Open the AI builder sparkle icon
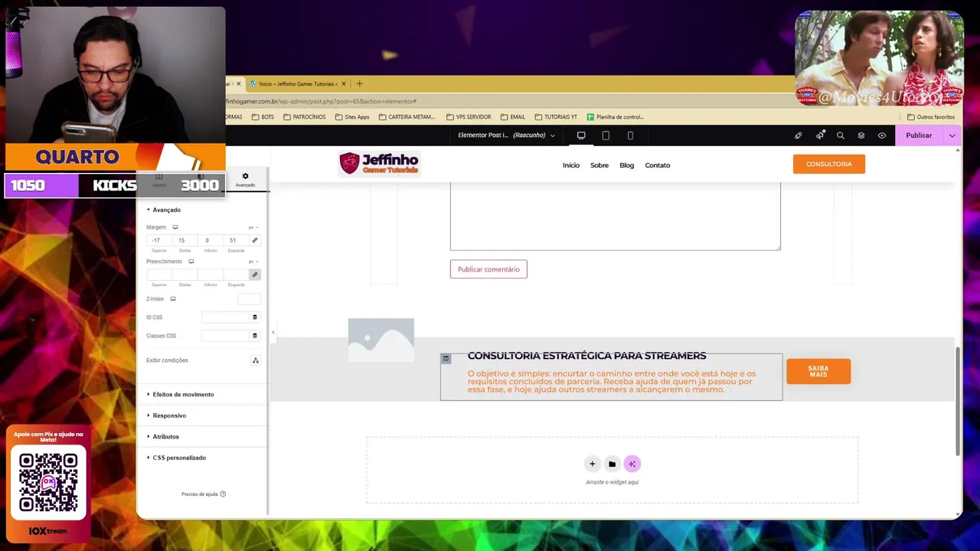Image resolution: width=980 pixels, height=551 pixels. [x=632, y=464]
